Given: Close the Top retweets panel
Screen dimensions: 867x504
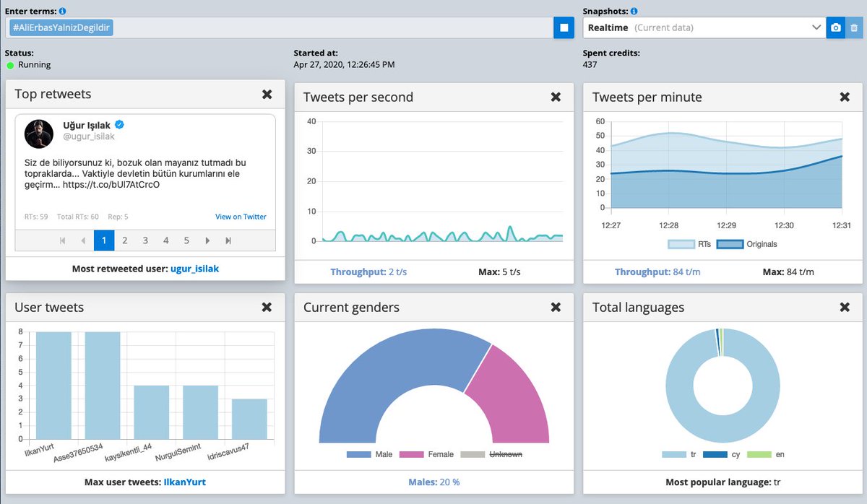Looking at the screenshot, I should (267, 95).
